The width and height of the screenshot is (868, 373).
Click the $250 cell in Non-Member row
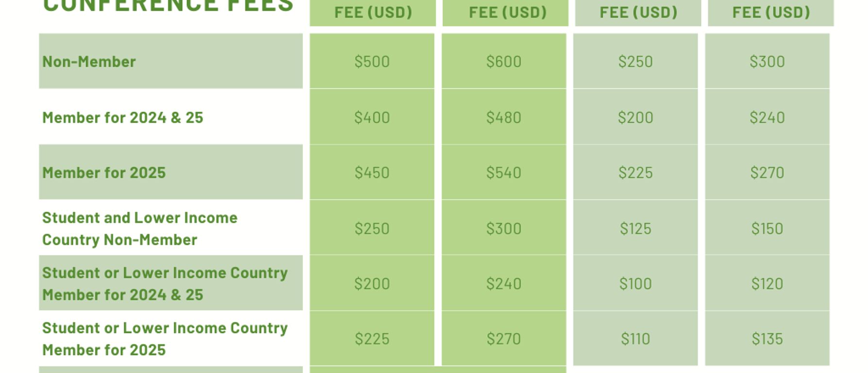point(635,62)
